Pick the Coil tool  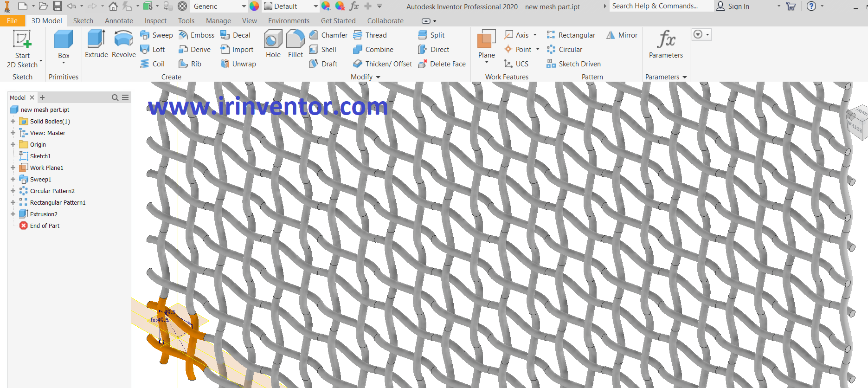153,64
